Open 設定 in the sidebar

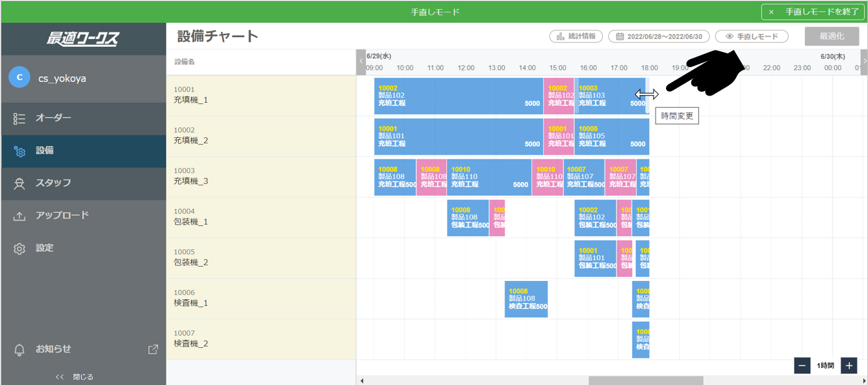83,248
